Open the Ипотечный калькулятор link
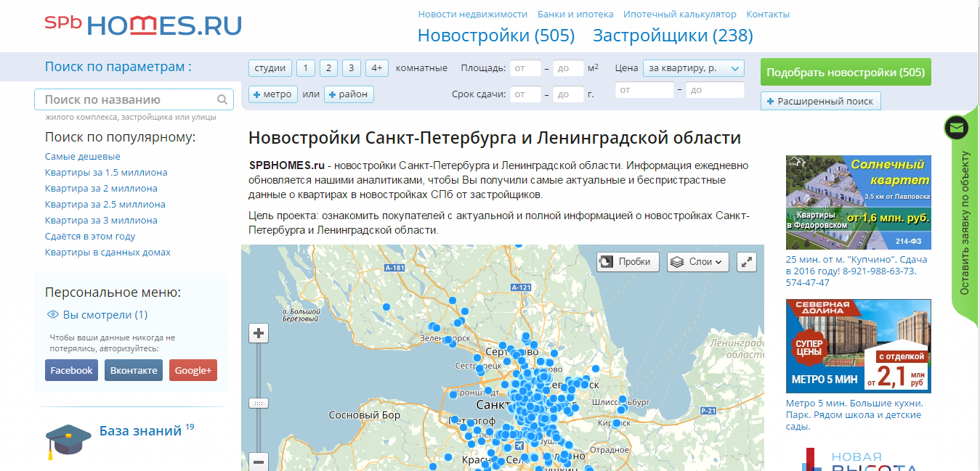980x471 pixels. (679, 15)
